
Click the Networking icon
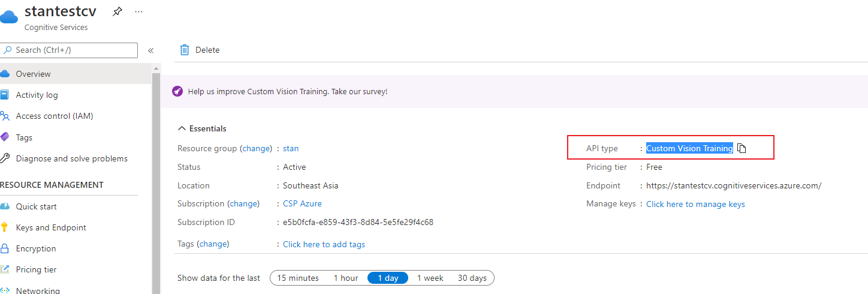5,290
